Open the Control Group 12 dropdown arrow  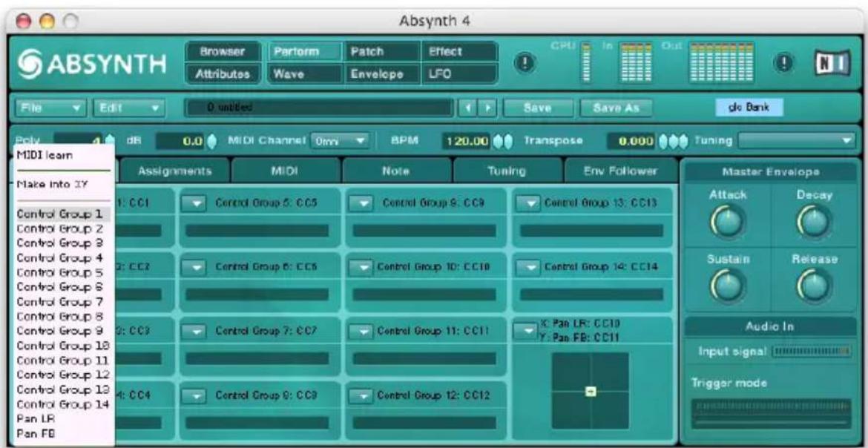(362, 397)
